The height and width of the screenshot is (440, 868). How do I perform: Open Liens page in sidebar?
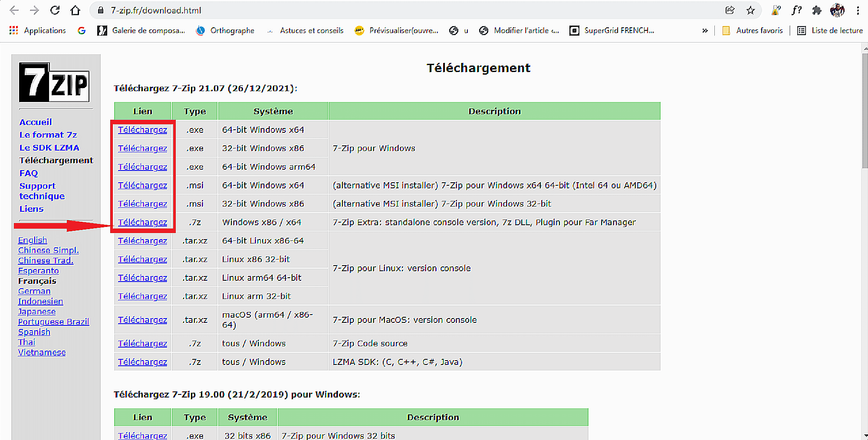[x=31, y=209]
